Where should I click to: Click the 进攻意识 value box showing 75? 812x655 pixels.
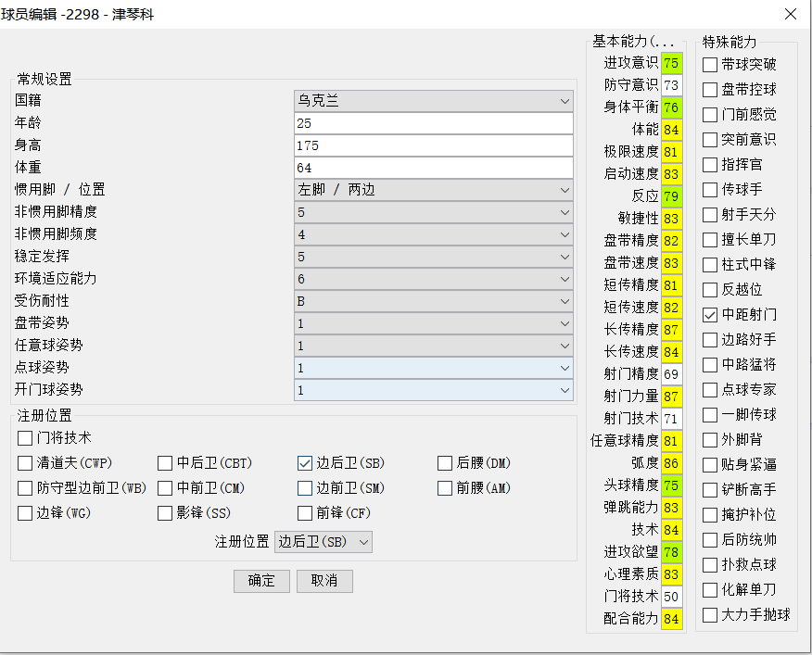click(x=671, y=63)
